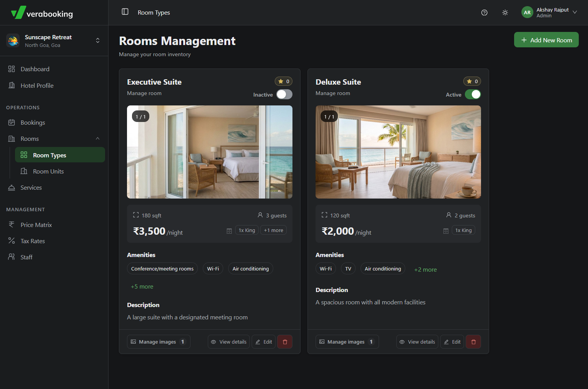
Task: Edit the Deluxe Suite room
Action: click(452, 342)
